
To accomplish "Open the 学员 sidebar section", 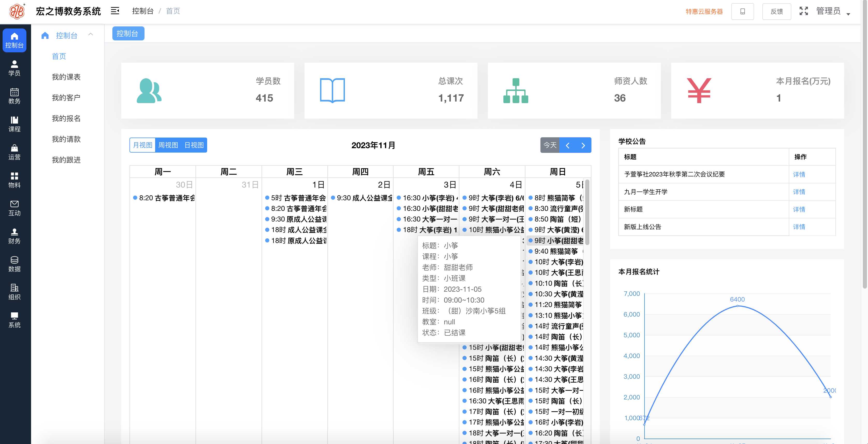I will point(15,68).
